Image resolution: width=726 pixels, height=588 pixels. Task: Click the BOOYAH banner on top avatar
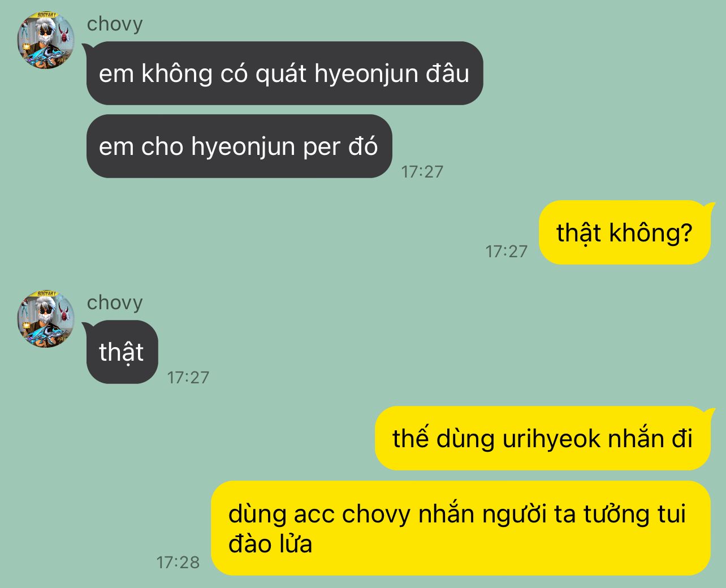[x=46, y=16]
